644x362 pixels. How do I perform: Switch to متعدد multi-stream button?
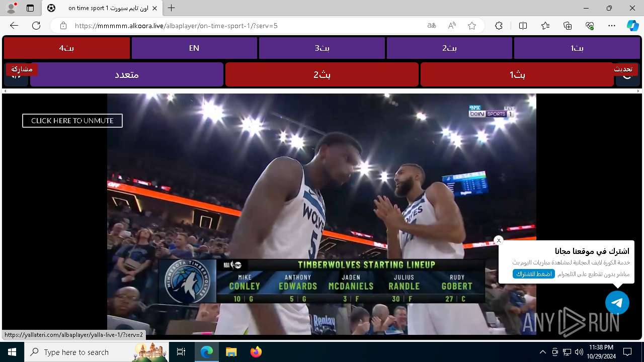(127, 74)
